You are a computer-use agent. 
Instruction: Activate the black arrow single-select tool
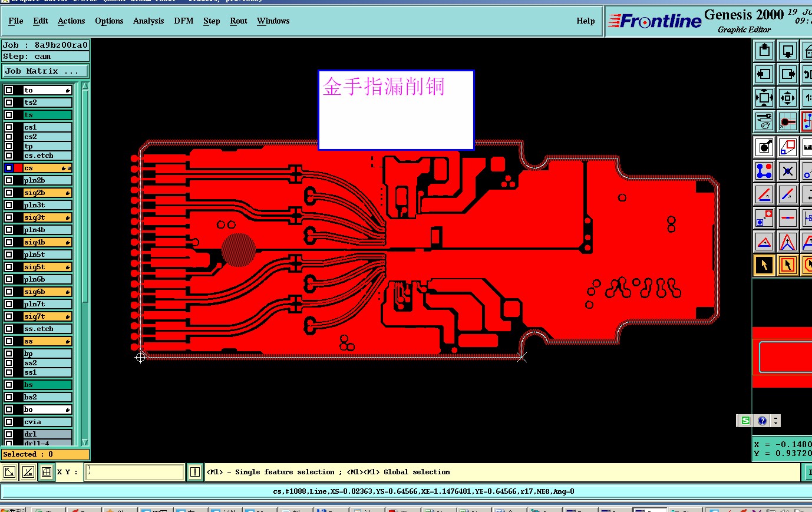(764, 265)
